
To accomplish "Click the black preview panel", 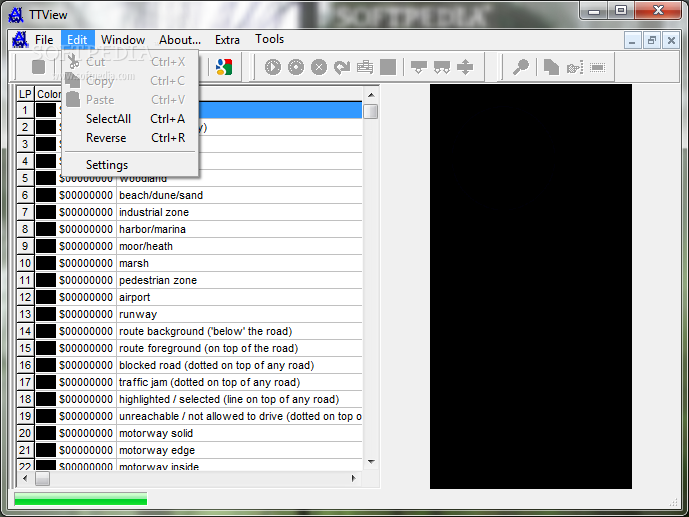I will point(531,286).
